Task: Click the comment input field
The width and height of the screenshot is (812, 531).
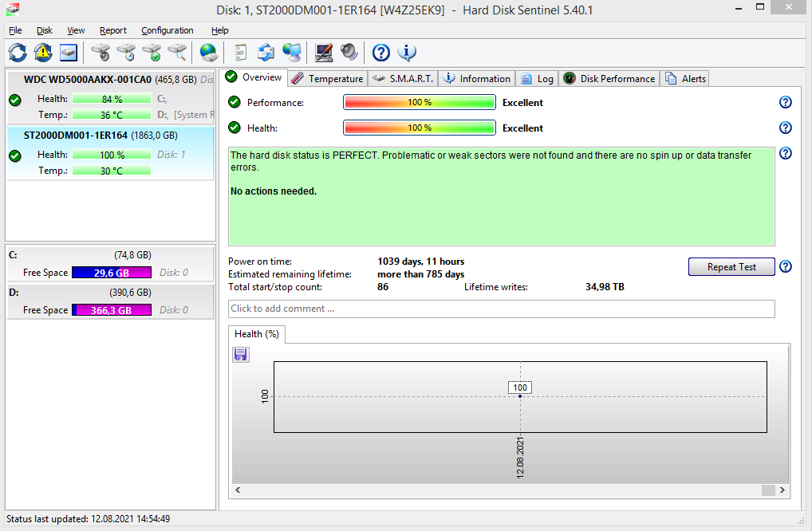Action: click(501, 309)
